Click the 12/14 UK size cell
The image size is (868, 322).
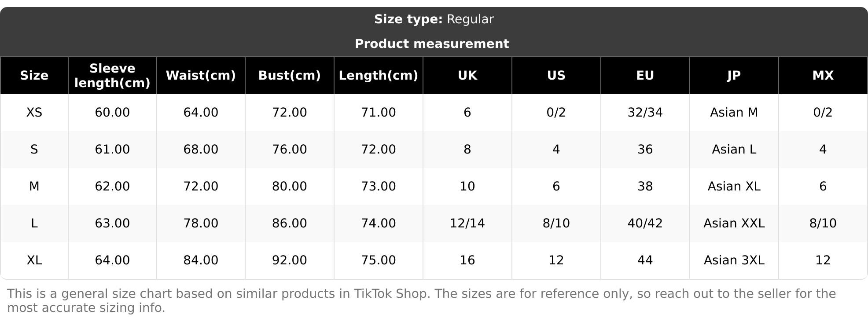coord(467,223)
